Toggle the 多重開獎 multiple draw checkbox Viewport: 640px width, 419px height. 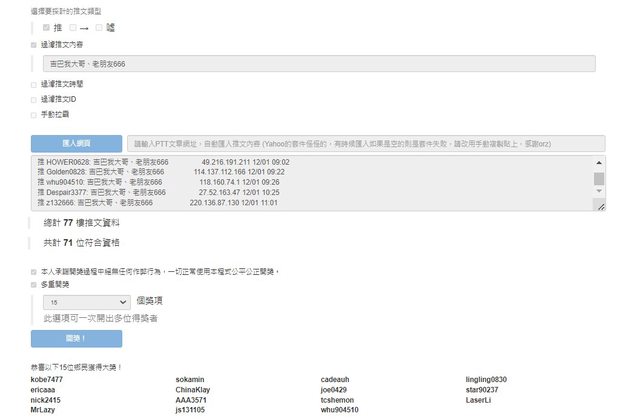coord(35,284)
